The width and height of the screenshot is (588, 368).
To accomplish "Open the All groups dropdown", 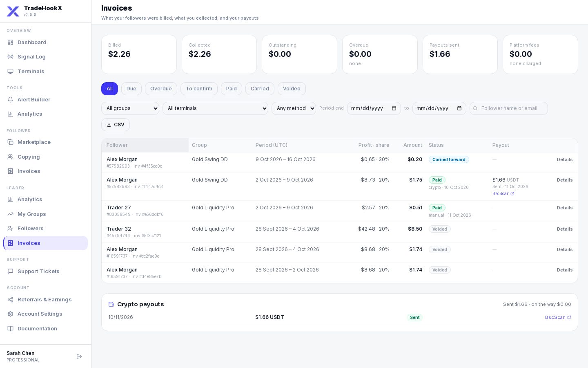I will (x=130, y=108).
